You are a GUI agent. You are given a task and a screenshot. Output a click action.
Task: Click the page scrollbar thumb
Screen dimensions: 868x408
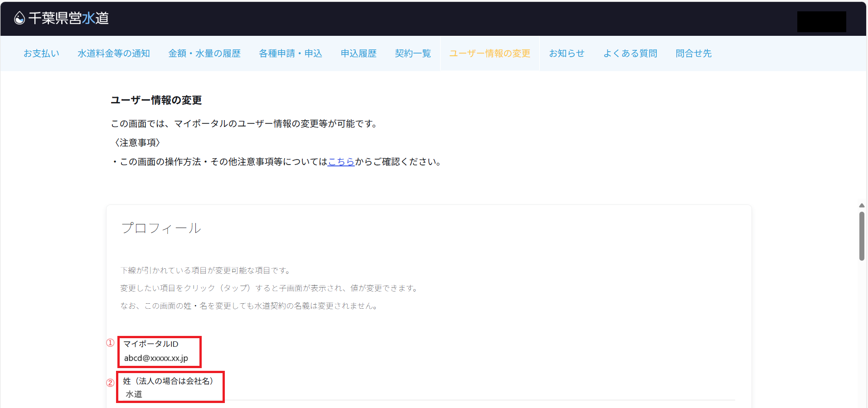pos(862,236)
